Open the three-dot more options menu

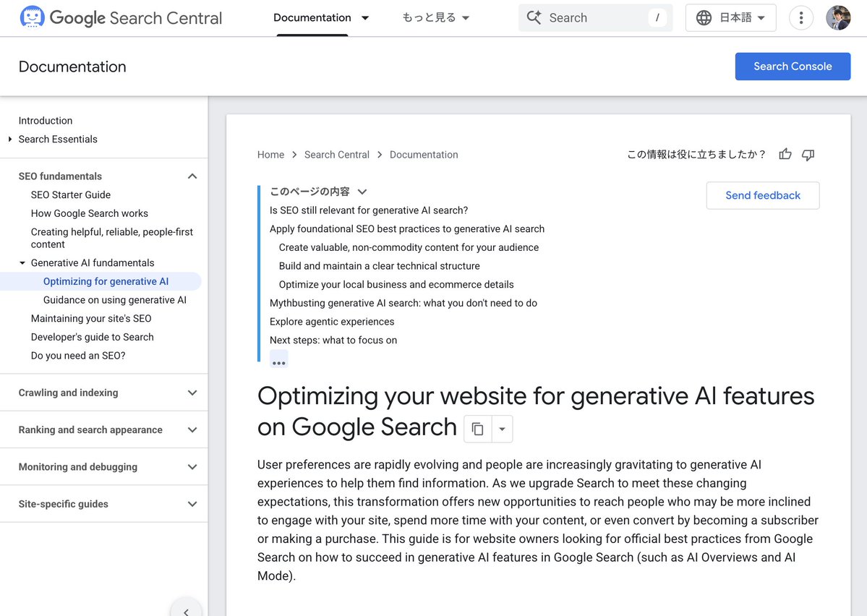click(x=800, y=17)
